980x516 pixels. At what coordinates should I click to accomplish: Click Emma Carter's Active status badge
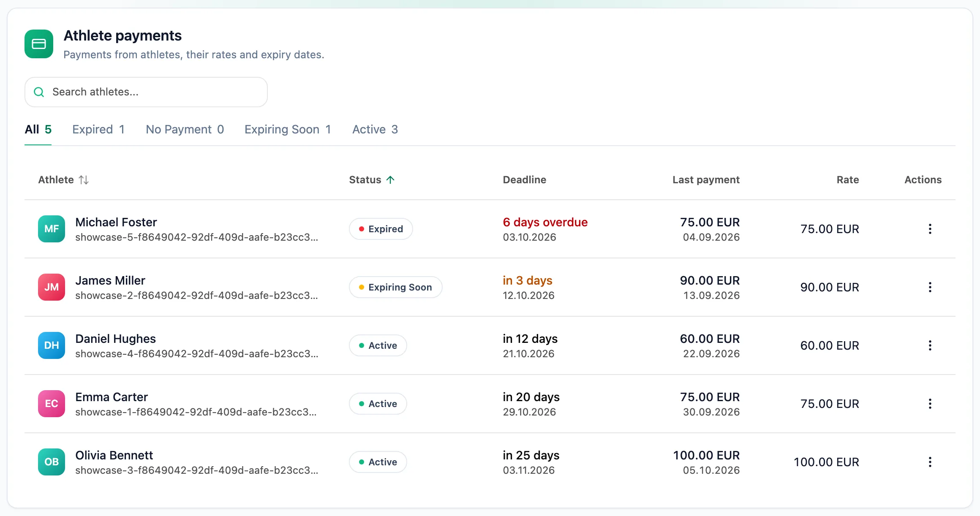[x=378, y=404]
